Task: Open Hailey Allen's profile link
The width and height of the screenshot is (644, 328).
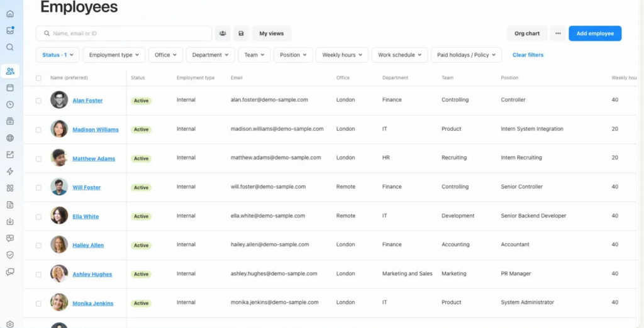Action: coord(88,245)
